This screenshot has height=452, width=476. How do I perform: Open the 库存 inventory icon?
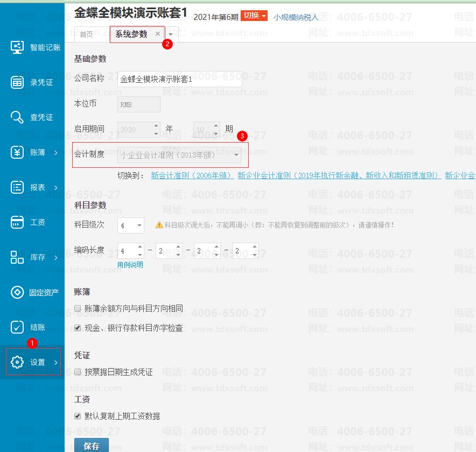pyautogui.click(x=18, y=257)
